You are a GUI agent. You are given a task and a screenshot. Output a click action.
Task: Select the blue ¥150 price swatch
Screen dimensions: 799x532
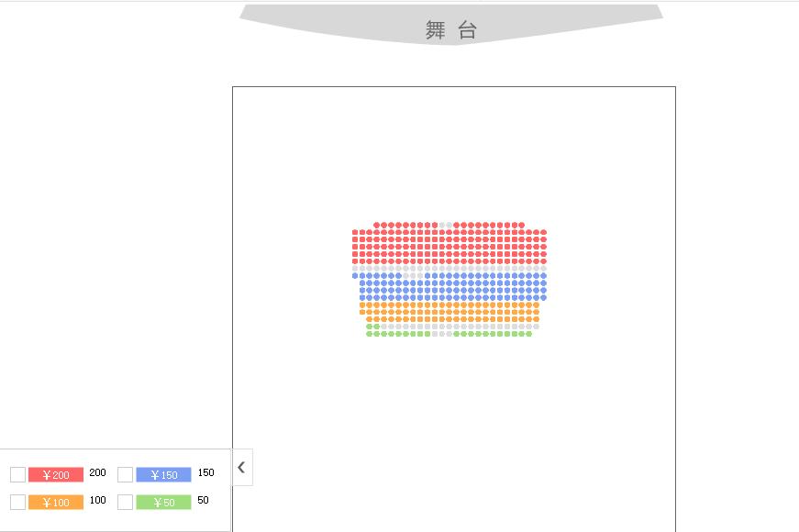(163, 474)
